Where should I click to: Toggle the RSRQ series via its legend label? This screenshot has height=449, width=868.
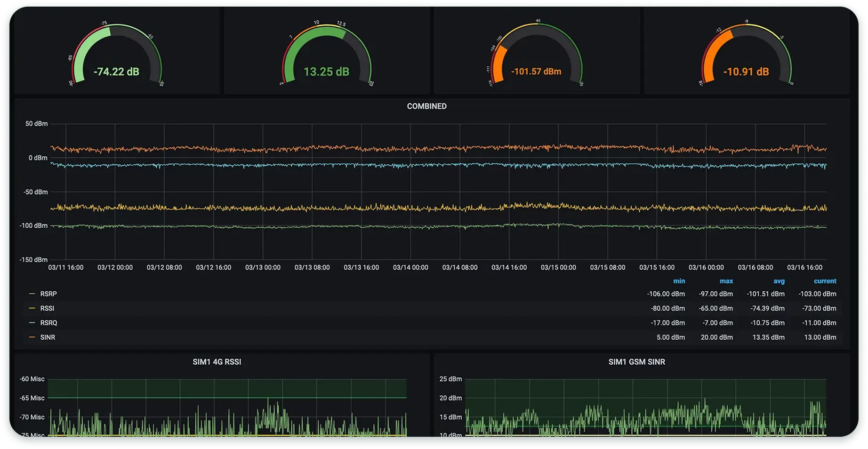(x=48, y=323)
